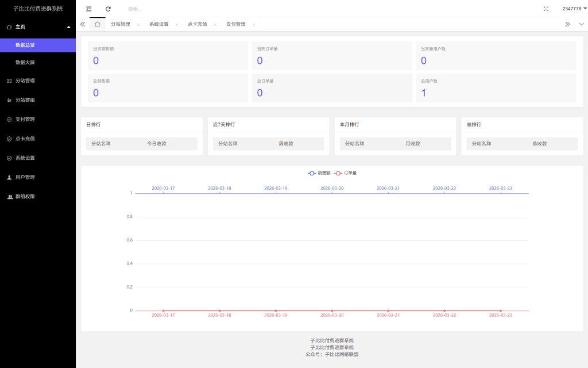Click the home icon tab
This screenshot has height=368, width=588.
coord(97,24)
